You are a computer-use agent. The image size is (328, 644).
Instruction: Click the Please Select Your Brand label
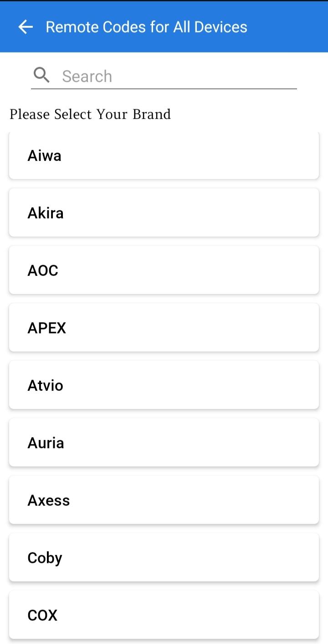[x=90, y=114]
